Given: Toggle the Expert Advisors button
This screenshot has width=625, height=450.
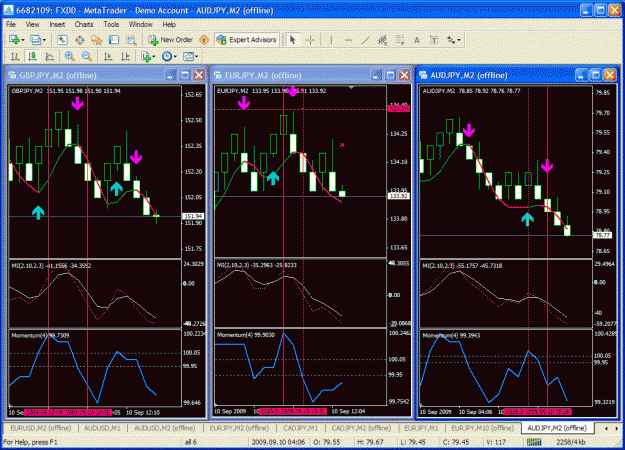Looking at the screenshot, I should (x=246, y=40).
